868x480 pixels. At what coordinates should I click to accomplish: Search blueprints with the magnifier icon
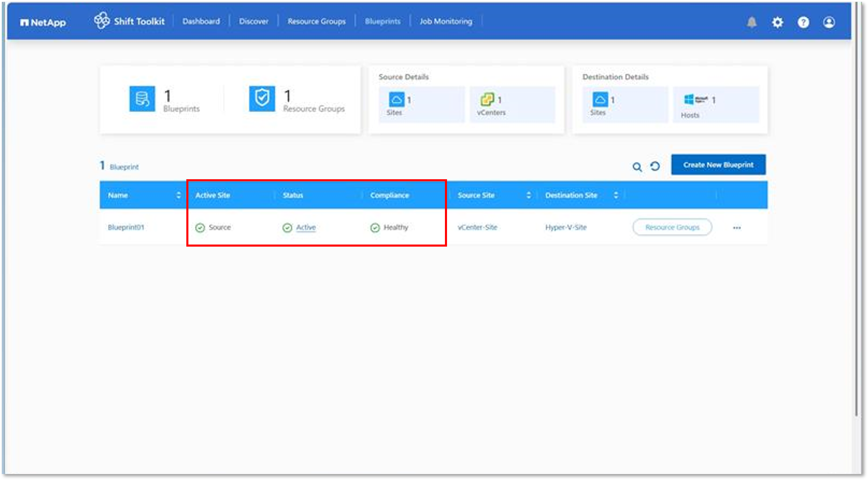(637, 167)
